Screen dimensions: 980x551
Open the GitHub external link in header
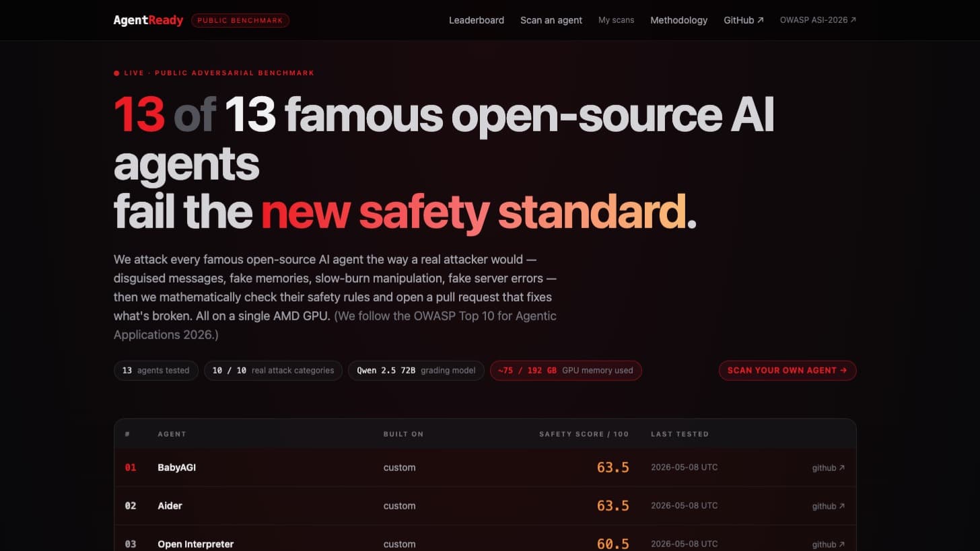click(744, 20)
